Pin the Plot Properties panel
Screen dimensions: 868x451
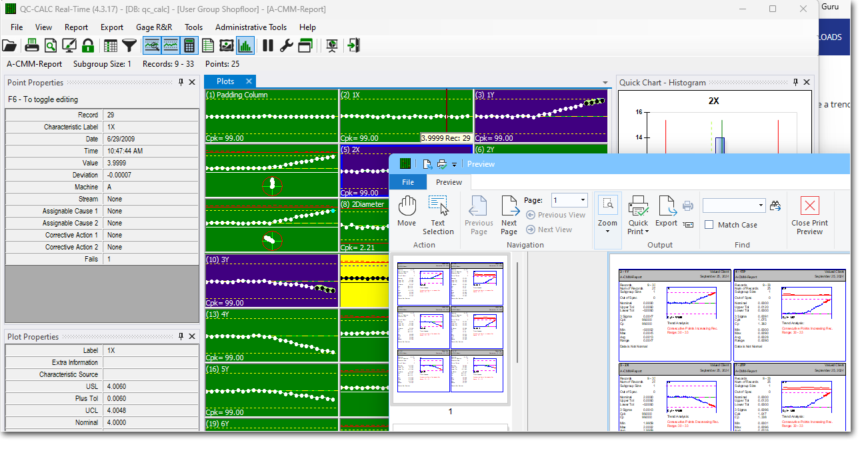click(181, 336)
